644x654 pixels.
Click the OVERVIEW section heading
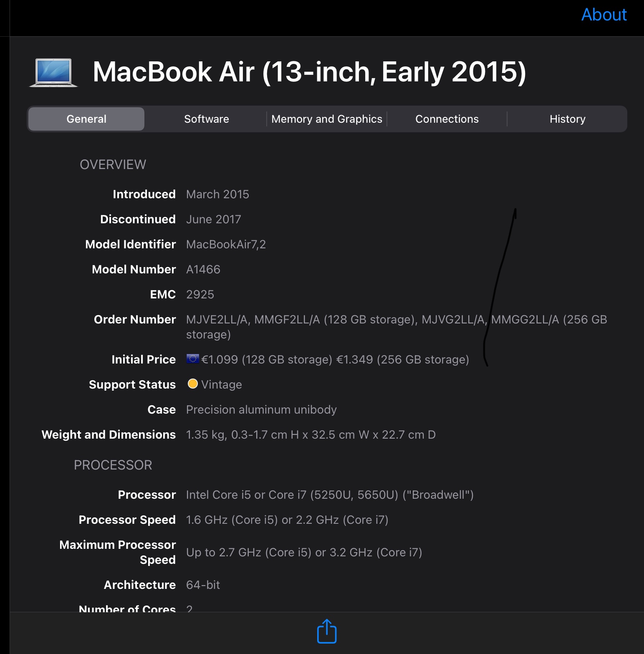113,164
